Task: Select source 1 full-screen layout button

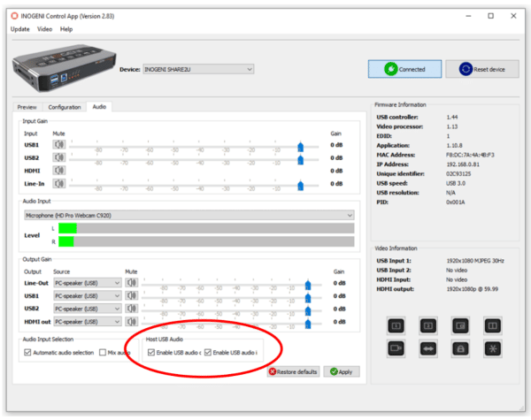Action: point(396,326)
